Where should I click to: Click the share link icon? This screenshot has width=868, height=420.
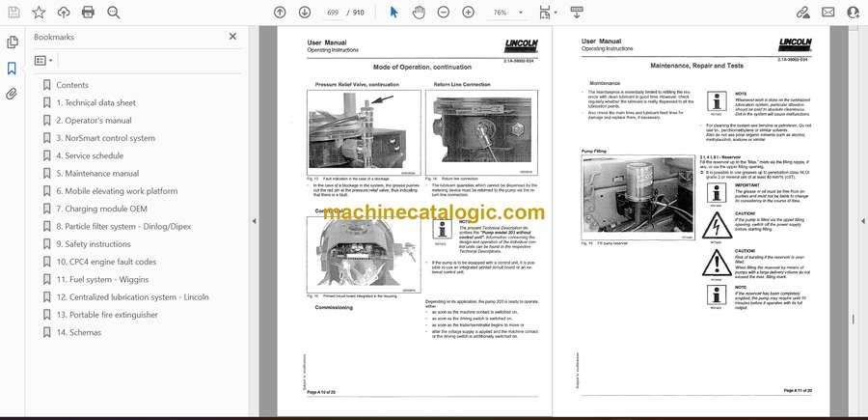pos(802,13)
